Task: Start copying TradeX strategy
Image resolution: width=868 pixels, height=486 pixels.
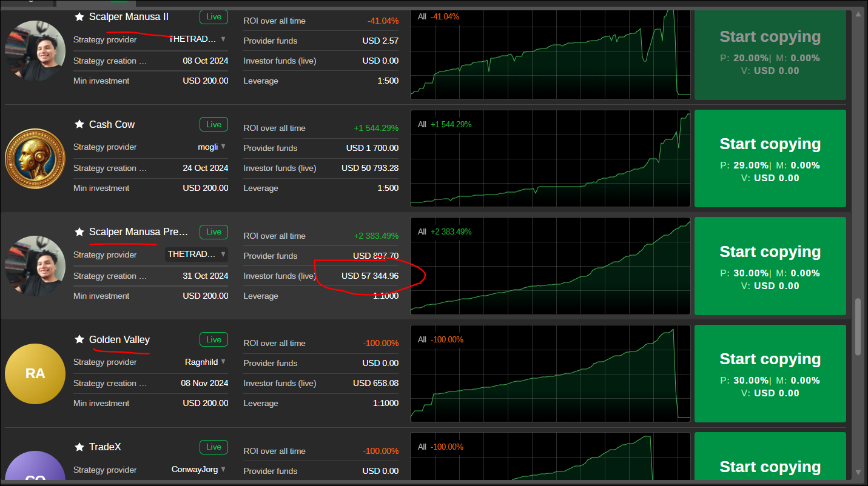Action: [770, 456]
